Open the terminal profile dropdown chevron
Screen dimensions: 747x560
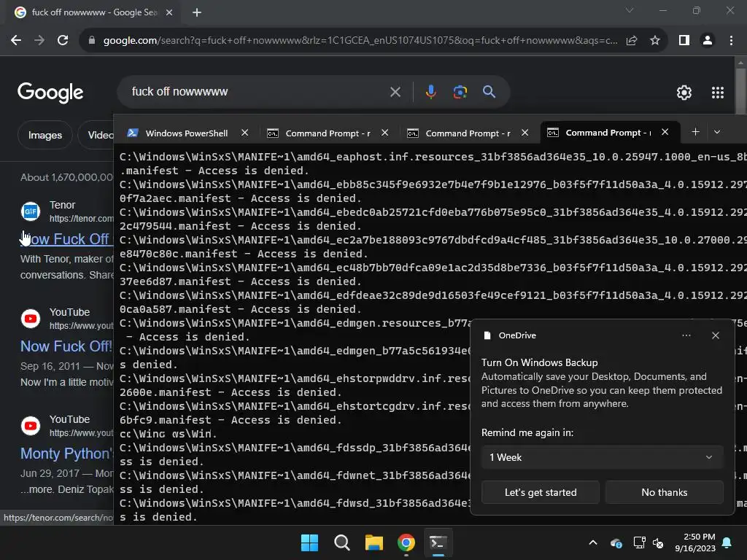717,132
